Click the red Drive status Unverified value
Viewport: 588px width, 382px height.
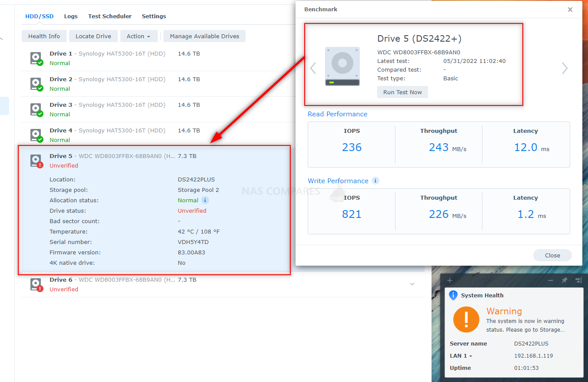pyautogui.click(x=192, y=211)
